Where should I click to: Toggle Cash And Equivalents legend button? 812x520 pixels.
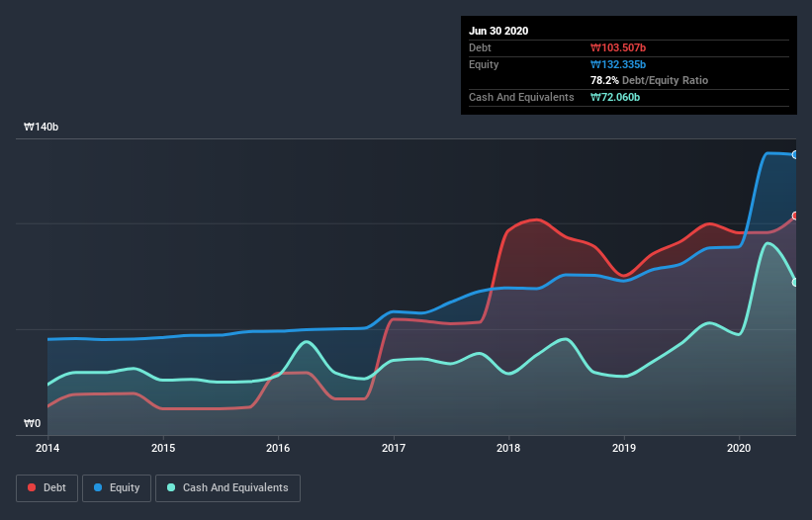(x=227, y=488)
